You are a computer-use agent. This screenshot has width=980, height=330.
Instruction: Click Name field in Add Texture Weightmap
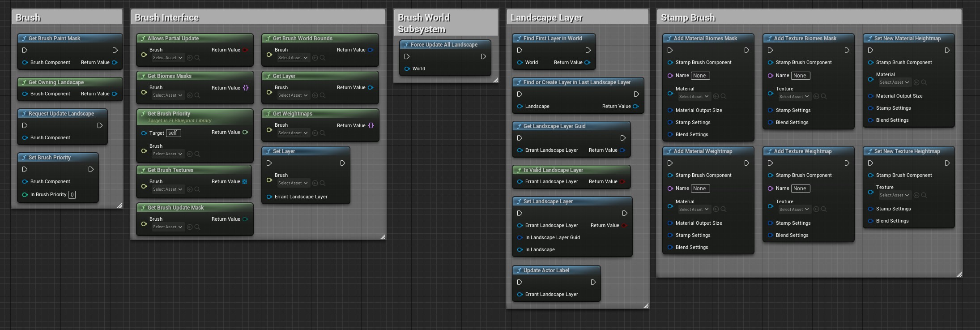click(x=801, y=189)
